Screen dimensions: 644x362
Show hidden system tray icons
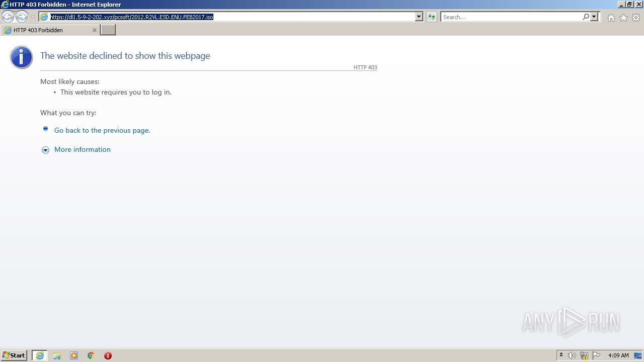click(561, 355)
